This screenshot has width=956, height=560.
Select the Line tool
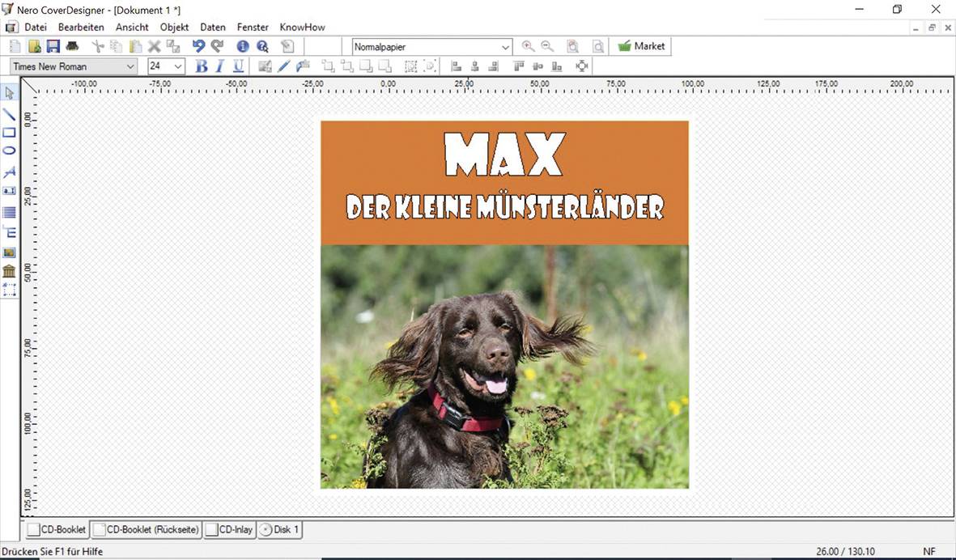(x=11, y=113)
